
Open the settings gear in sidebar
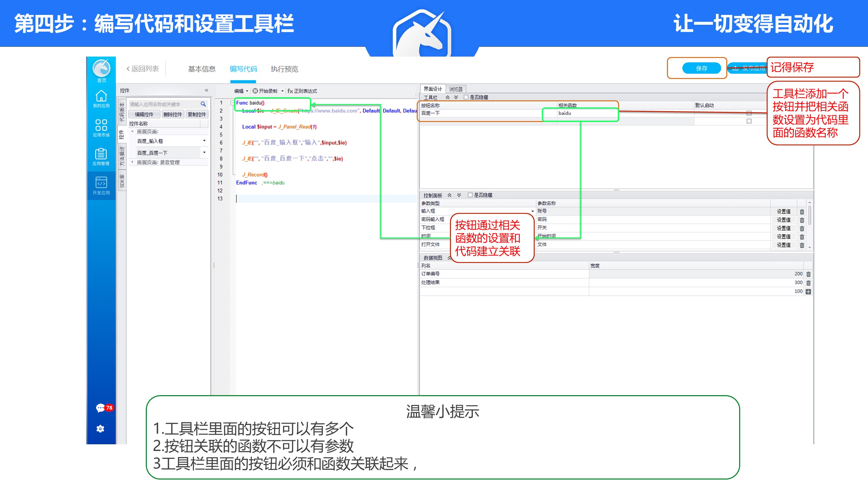tap(100, 429)
